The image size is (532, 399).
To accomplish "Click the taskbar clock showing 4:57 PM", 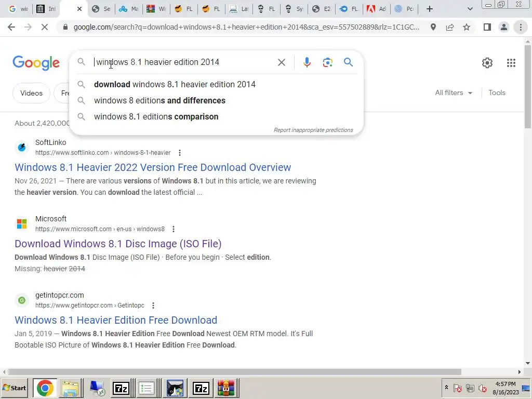I will 506,388.
